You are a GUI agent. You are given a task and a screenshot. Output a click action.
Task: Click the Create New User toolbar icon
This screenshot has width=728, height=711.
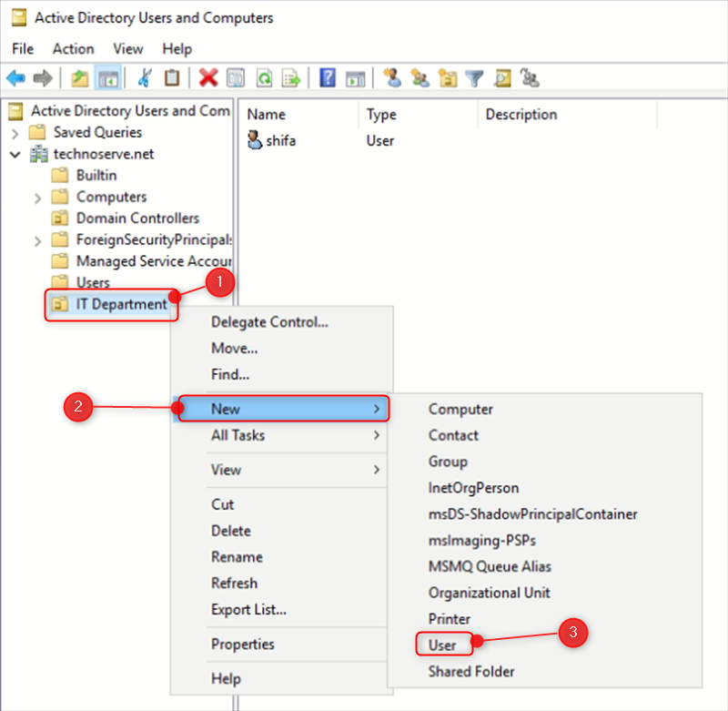click(392, 77)
